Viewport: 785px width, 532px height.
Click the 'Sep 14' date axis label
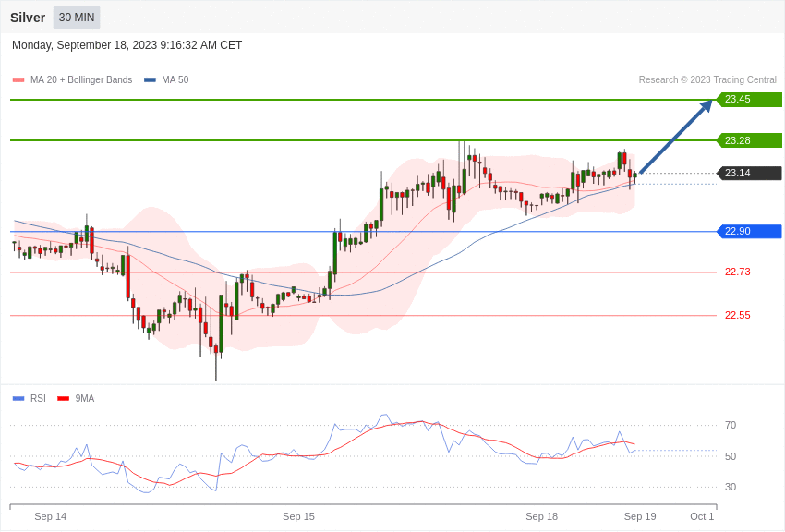point(50,516)
